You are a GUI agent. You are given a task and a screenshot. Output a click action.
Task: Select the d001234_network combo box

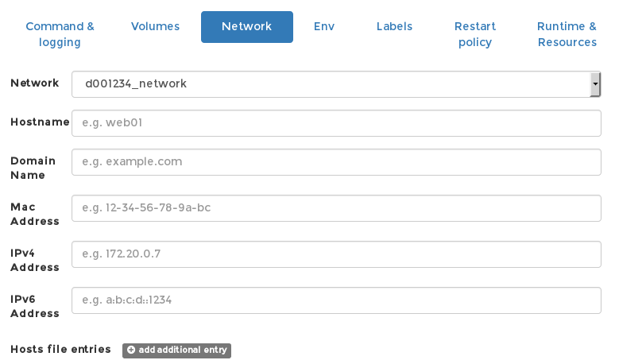(336, 84)
